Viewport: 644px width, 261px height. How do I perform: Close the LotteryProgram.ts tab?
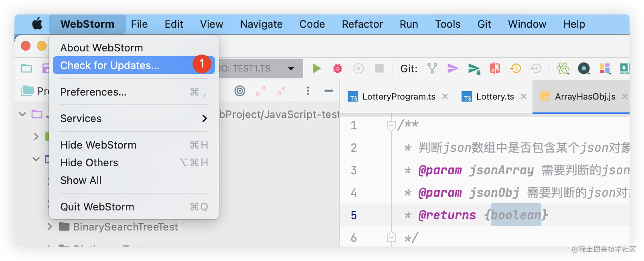click(445, 96)
